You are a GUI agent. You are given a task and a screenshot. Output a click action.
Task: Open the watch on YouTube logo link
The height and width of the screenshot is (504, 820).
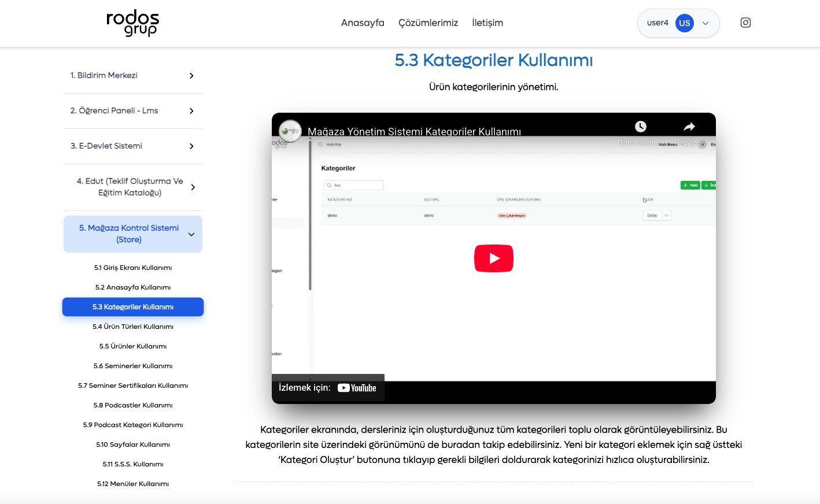coord(357,388)
